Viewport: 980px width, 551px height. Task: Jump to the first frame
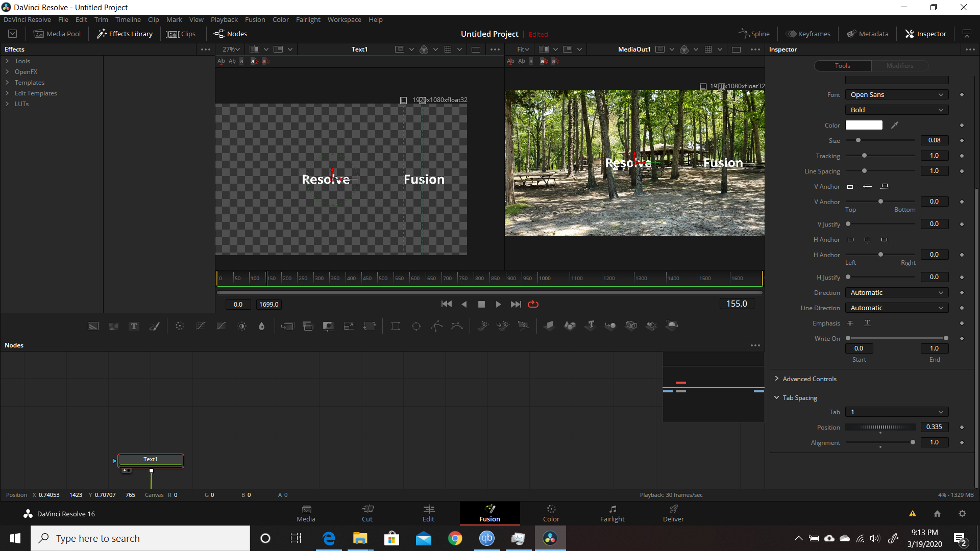point(446,304)
